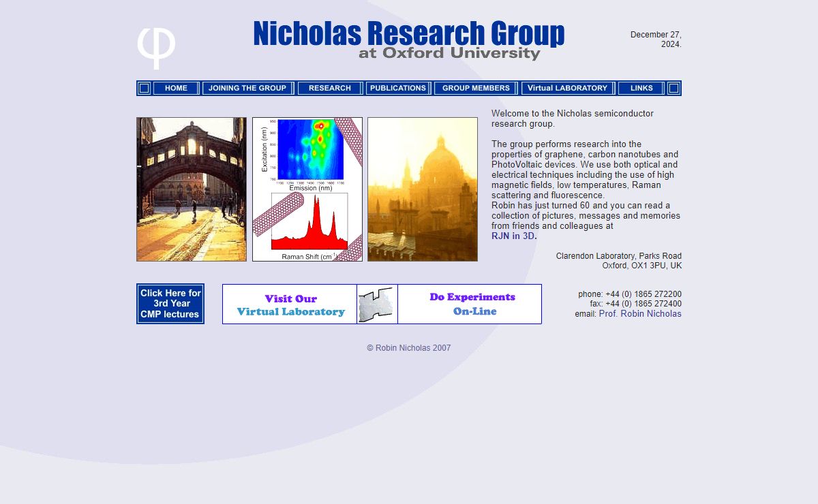Click the grey sample image in banner
The image size is (818, 504).
(x=377, y=304)
